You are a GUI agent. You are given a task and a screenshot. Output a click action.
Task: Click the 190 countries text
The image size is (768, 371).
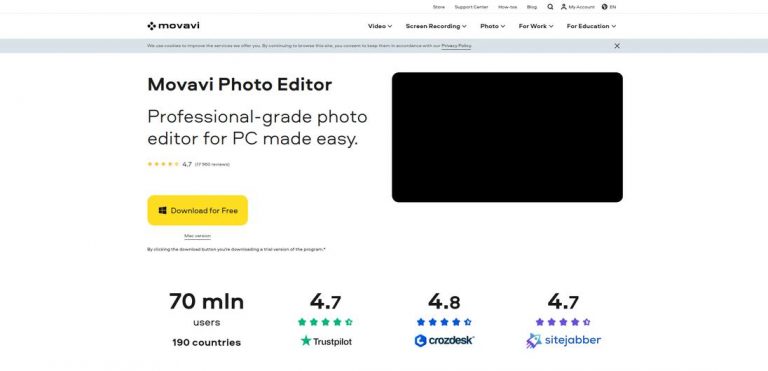(206, 343)
